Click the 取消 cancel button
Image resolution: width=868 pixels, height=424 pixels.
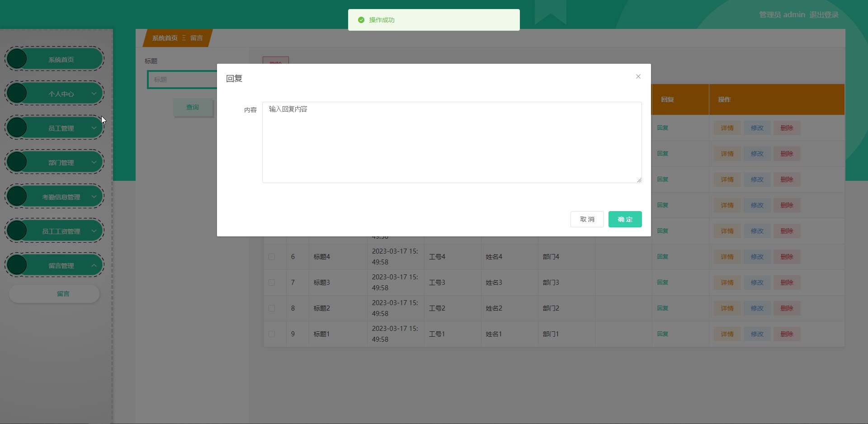tap(587, 219)
